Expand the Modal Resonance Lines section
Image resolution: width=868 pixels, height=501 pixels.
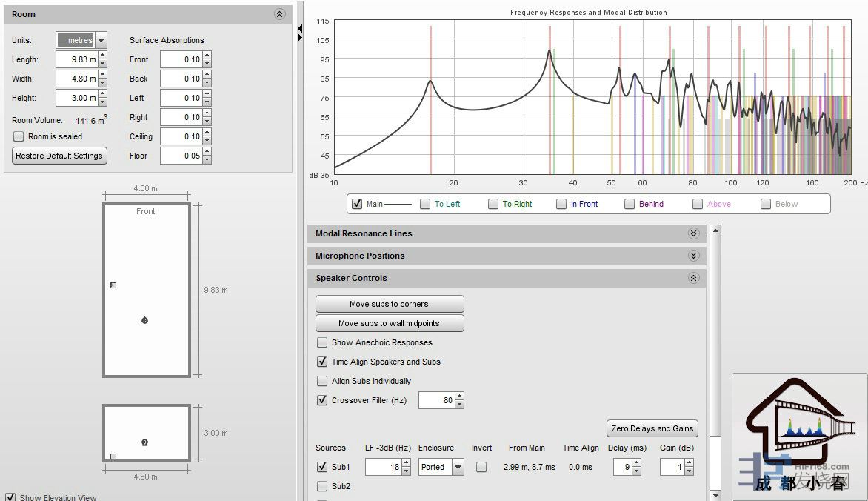tap(693, 233)
